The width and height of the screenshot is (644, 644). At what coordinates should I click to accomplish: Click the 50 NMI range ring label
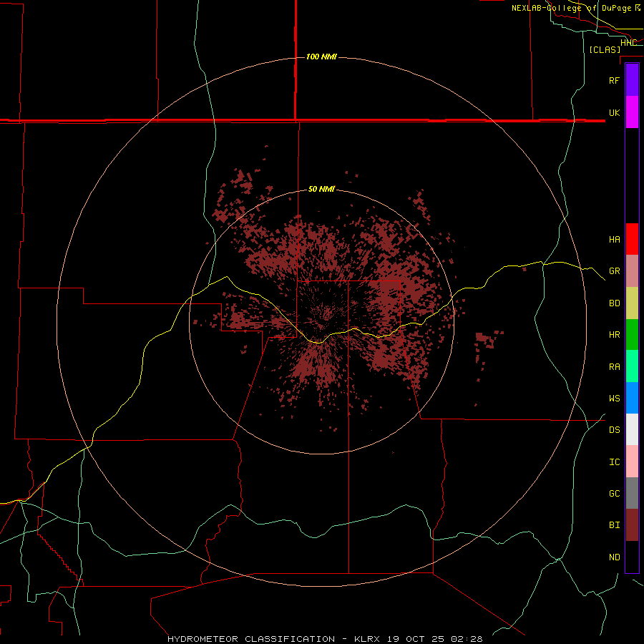click(x=321, y=189)
